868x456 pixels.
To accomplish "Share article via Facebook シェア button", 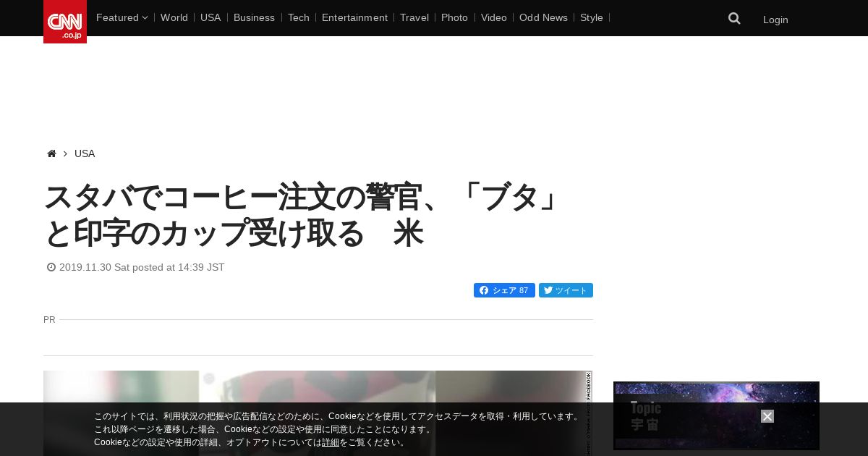I will (504, 290).
